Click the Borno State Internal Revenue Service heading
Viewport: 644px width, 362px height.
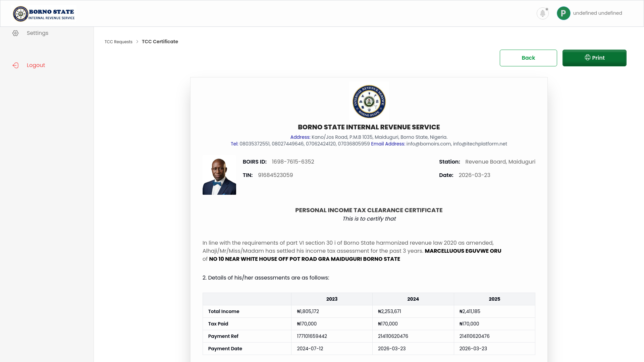pyautogui.click(x=369, y=127)
